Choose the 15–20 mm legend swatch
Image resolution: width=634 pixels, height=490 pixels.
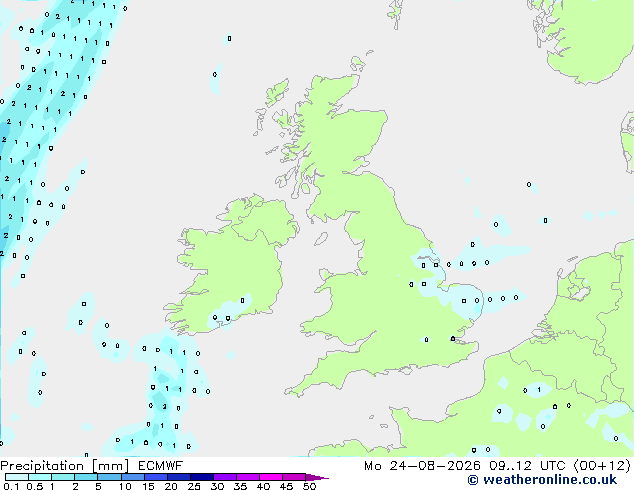[155, 477]
